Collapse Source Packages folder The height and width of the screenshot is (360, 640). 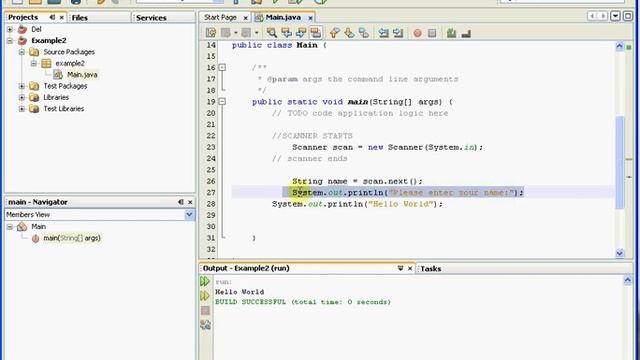tap(22, 52)
